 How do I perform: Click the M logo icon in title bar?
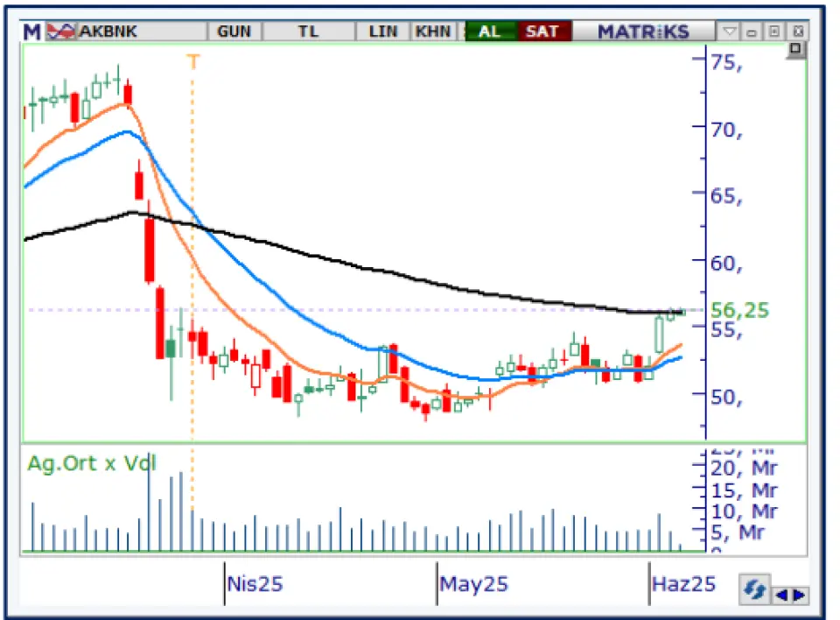click(x=31, y=32)
